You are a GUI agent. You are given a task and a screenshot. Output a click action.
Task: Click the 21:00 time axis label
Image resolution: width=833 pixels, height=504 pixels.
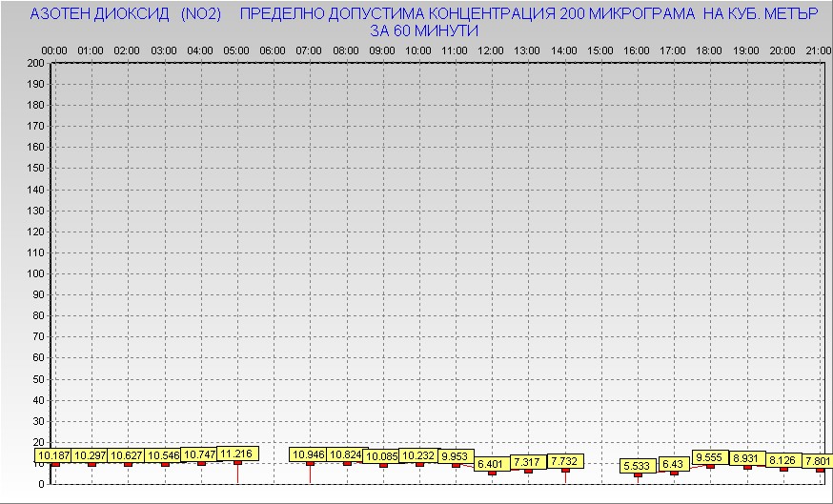tap(818, 50)
